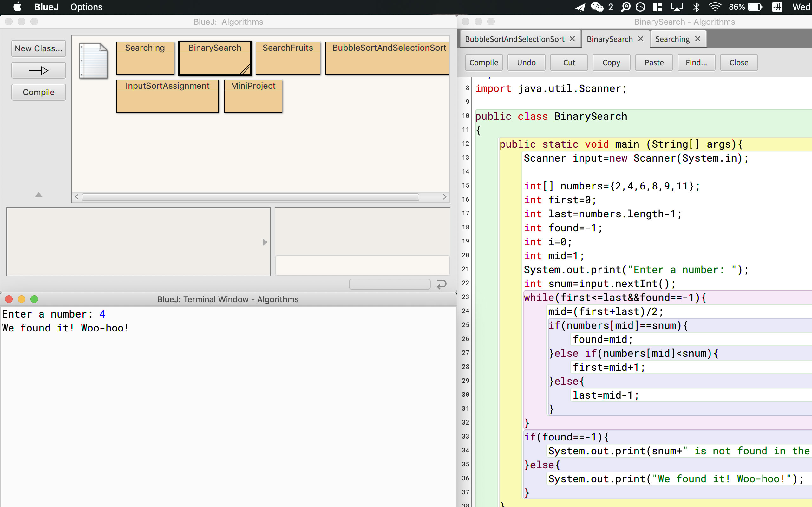The width and height of the screenshot is (812, 507).
Task: Click the inheritance arrow button
Action: pyautogui.click(x=39, y=70)
